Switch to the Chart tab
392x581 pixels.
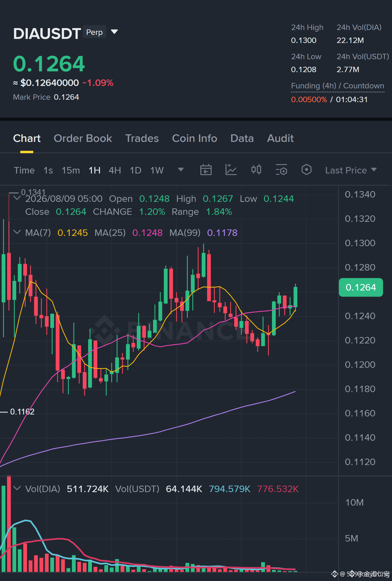[x=27, y=138]
